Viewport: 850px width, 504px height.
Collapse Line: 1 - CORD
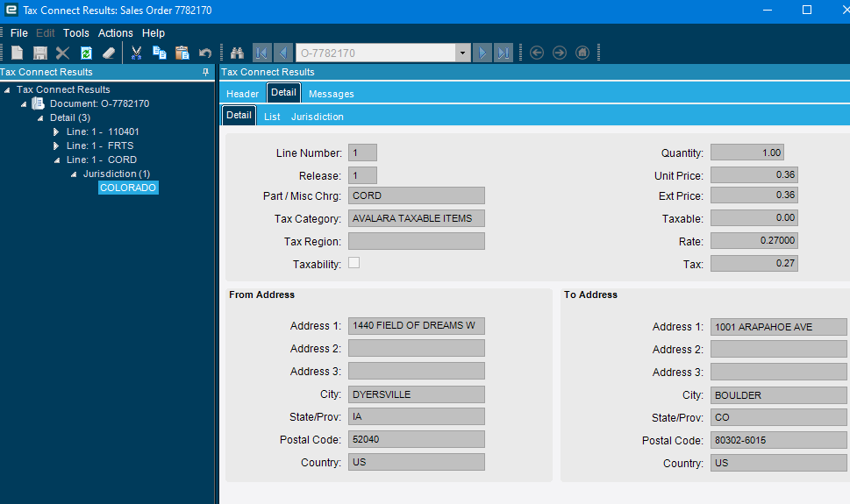click(x=57, y=160)
